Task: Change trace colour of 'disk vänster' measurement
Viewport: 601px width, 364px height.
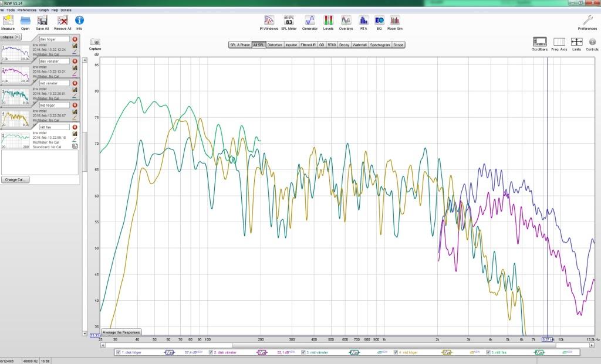Action: click(x=75, y=74)
